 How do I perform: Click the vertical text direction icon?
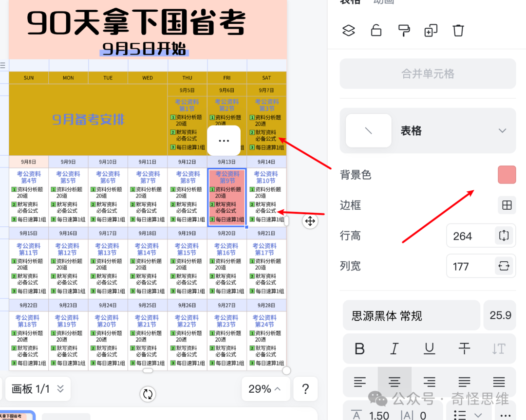coord(499,349)
